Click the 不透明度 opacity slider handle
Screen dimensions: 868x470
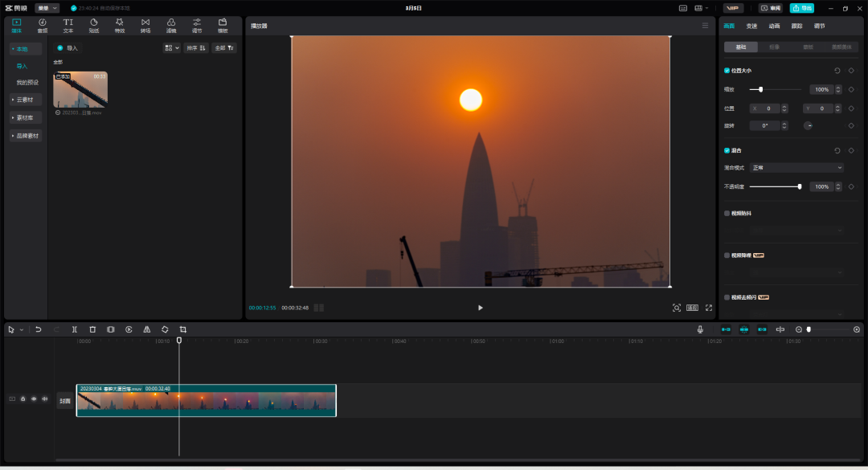point(800,186)
